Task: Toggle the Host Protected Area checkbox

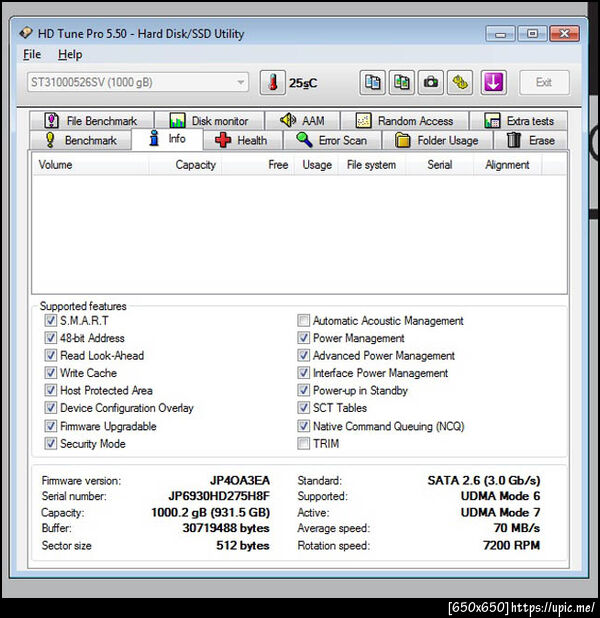Action: pyautogui.click(x=50, y=390)
